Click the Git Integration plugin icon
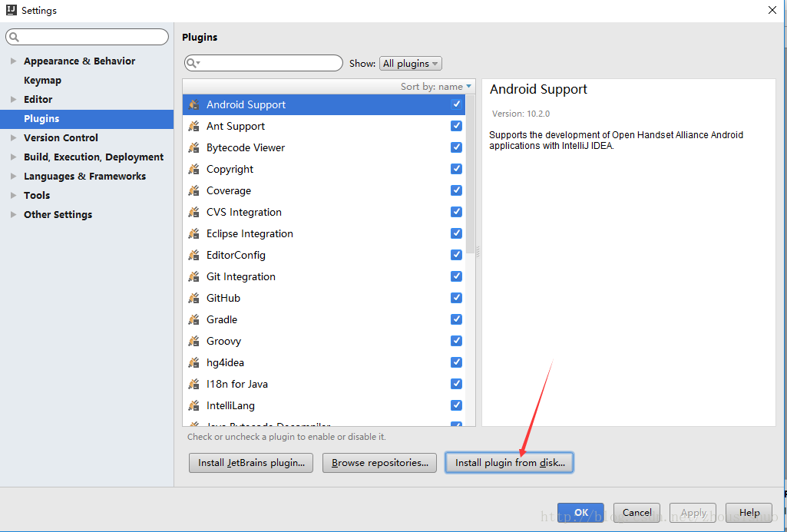Screen dimensions: 787x532 pyautogui.click(x=193, y=276)
